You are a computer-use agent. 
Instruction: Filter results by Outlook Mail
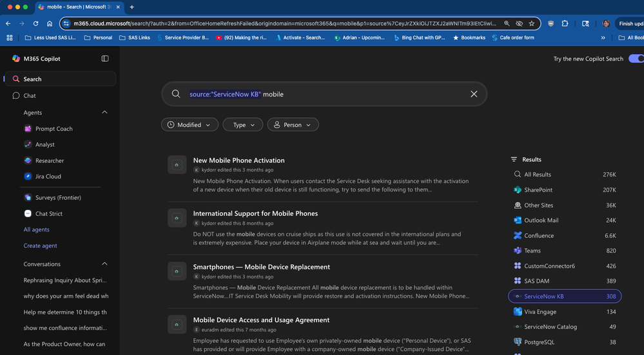click(565, 220)
